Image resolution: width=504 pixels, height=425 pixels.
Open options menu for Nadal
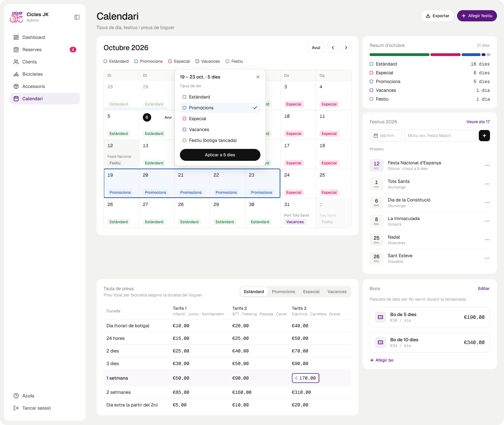pyautogui.click(x=487, y=240)
